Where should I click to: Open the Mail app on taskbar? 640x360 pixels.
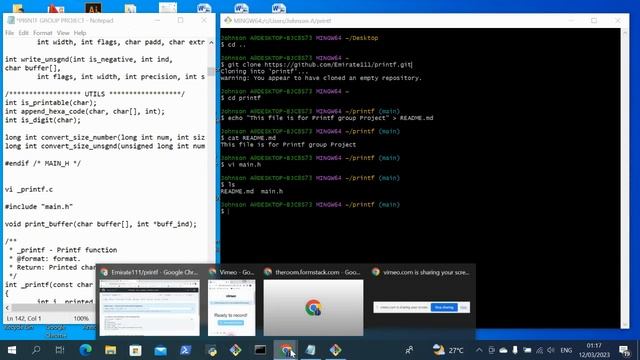click(x=160, y=350)
